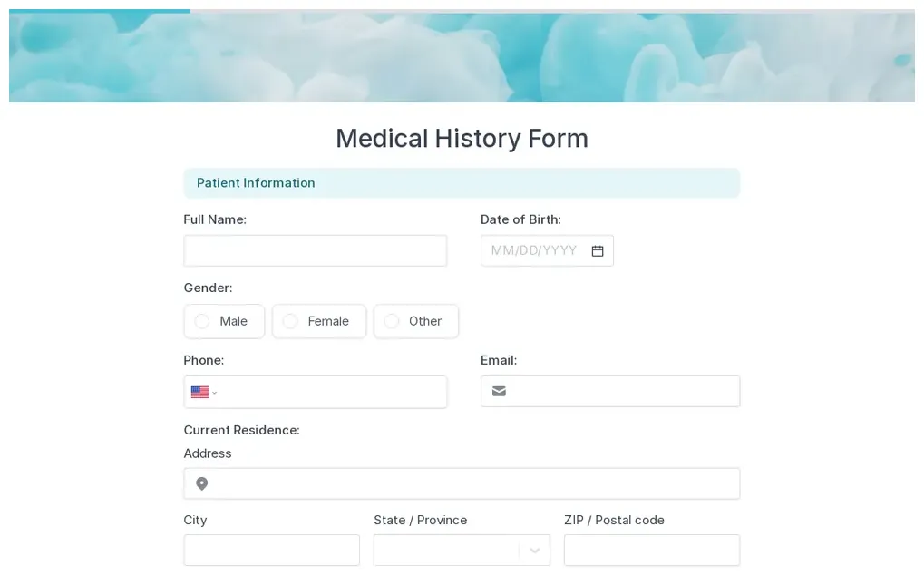924x585 pixels.
Task: Choose Other as gender
Action: [415, 321]
